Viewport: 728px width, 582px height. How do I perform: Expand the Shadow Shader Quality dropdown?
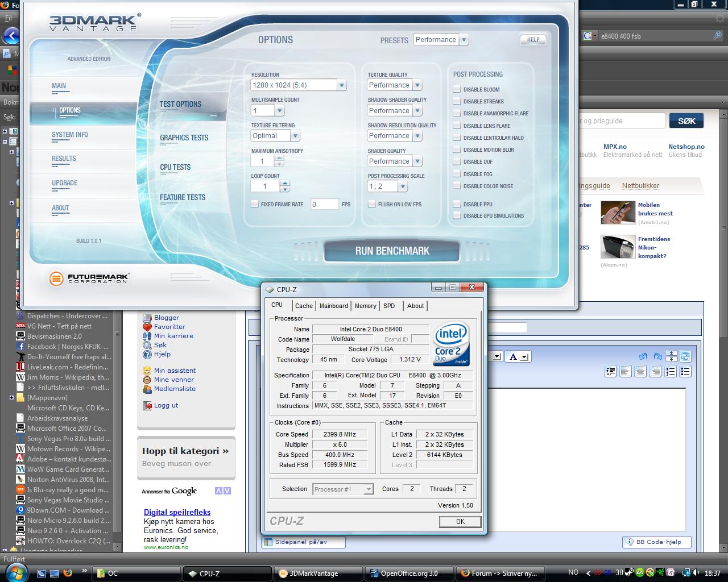tap(395, 110)
